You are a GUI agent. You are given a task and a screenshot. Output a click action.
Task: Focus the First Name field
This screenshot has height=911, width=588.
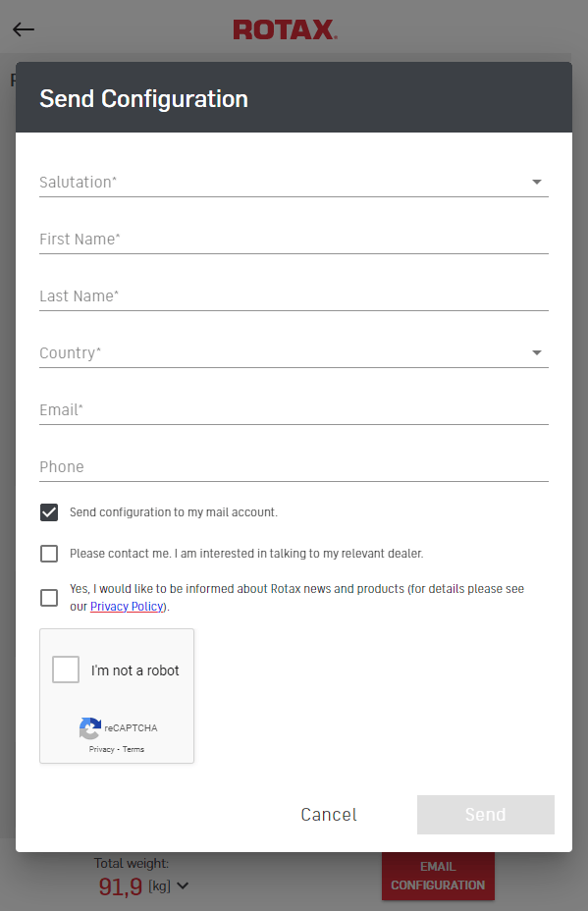(x=294, y=240)
